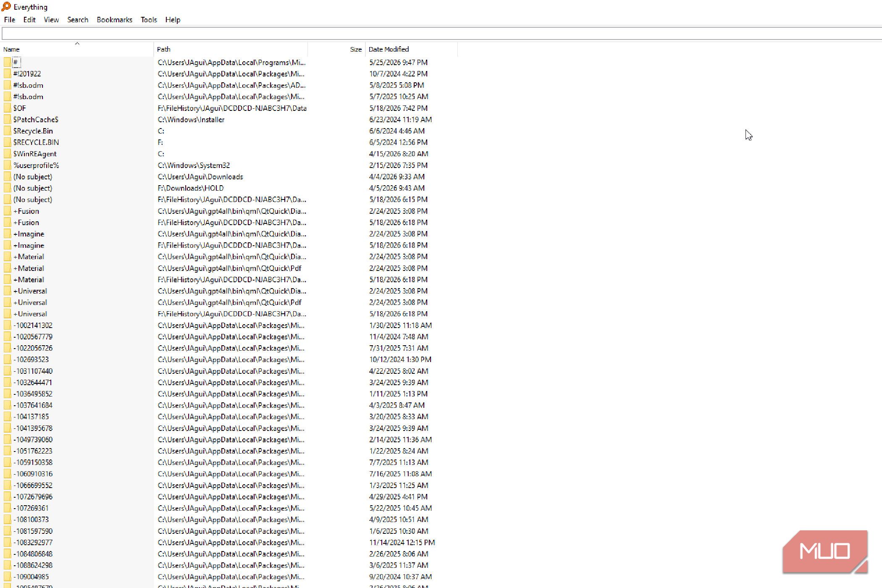
Task: Click folder icon for -109004985
Action: click(x=7, y=577)
